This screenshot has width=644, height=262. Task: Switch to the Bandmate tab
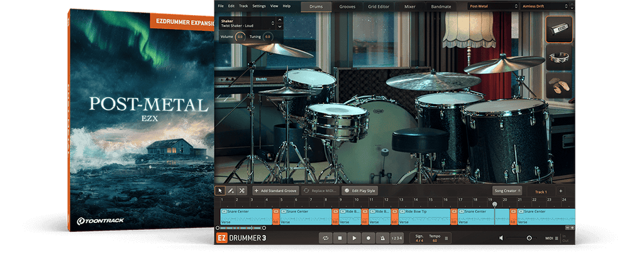[441, 6]
